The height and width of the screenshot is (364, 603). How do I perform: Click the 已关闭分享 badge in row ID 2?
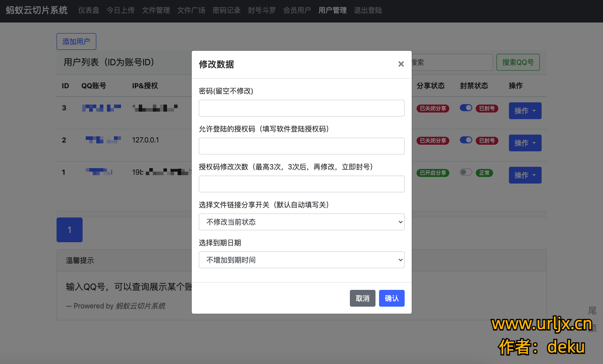pos(433,140)
